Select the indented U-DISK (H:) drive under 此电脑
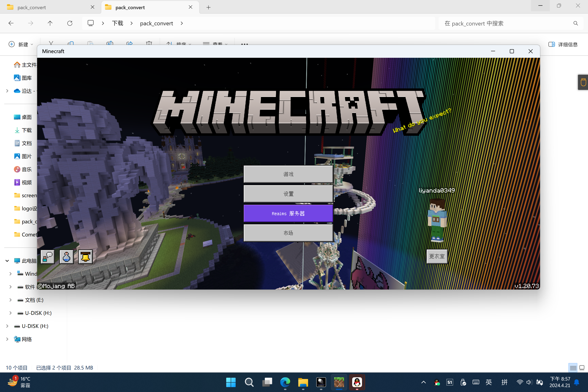 tap(35, 313)
